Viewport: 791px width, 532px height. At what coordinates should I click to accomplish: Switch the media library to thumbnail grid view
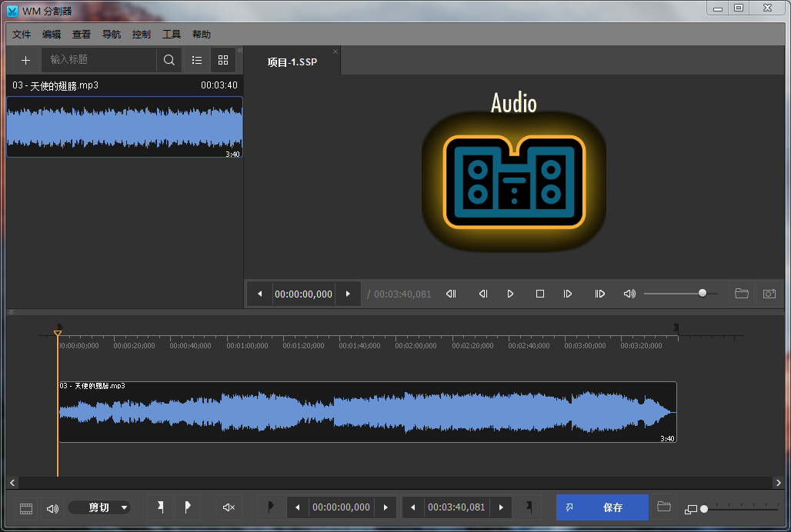click(x=223, y=60)
